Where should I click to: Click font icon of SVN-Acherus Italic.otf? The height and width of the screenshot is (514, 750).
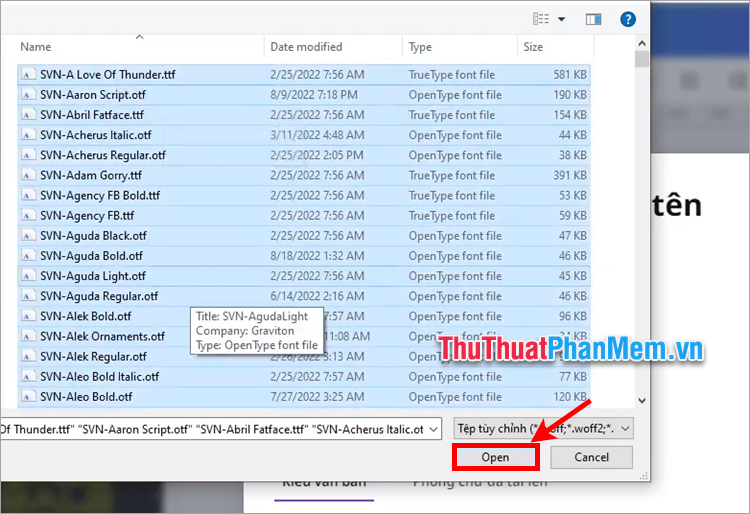pos(28,135)
